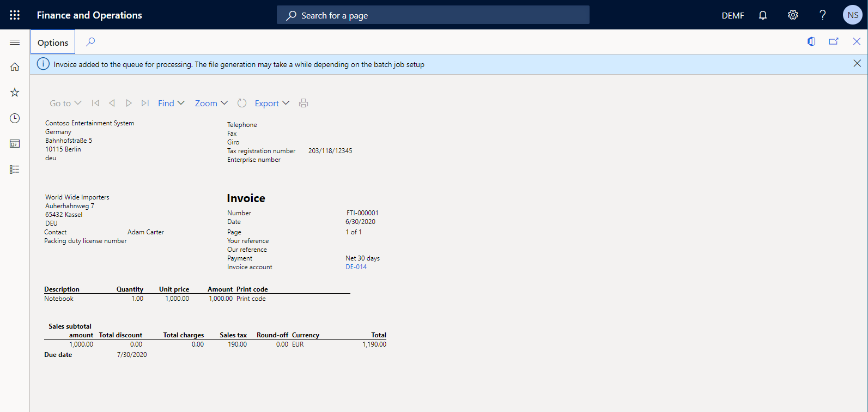
Task: Select the Options tab
Action: coord(53,43)
